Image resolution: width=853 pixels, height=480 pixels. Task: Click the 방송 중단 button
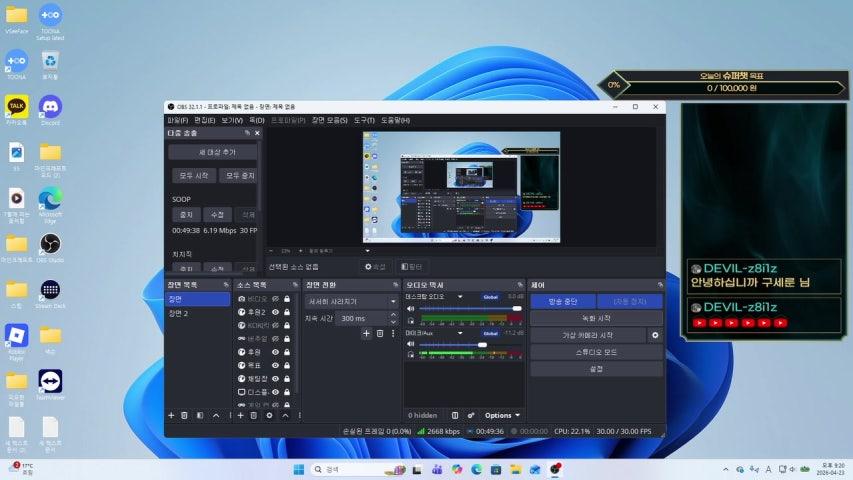point(561,301)
